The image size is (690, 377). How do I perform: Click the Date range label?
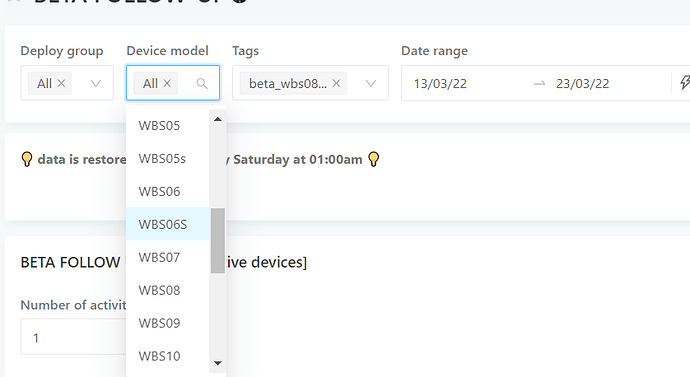tap(434, 51)
